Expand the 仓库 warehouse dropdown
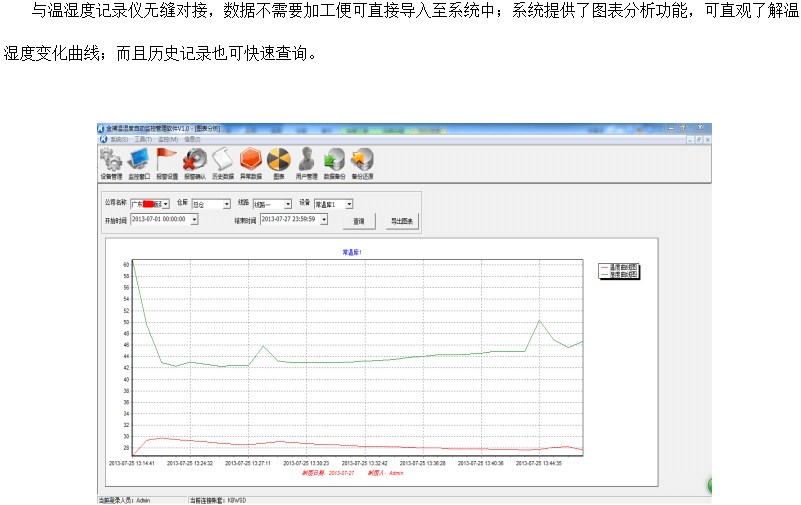 click(x=227, y=204)
